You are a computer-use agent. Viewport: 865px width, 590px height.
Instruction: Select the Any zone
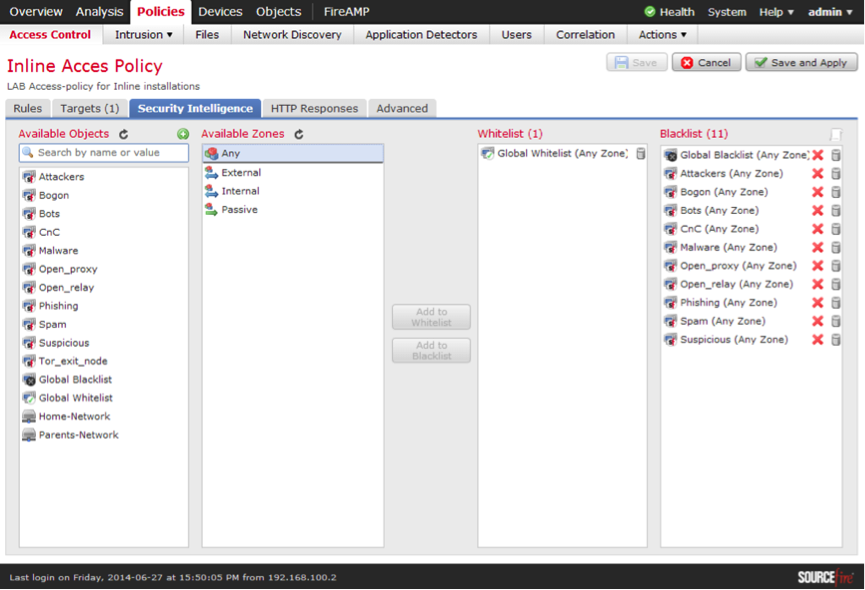point(293,153)
